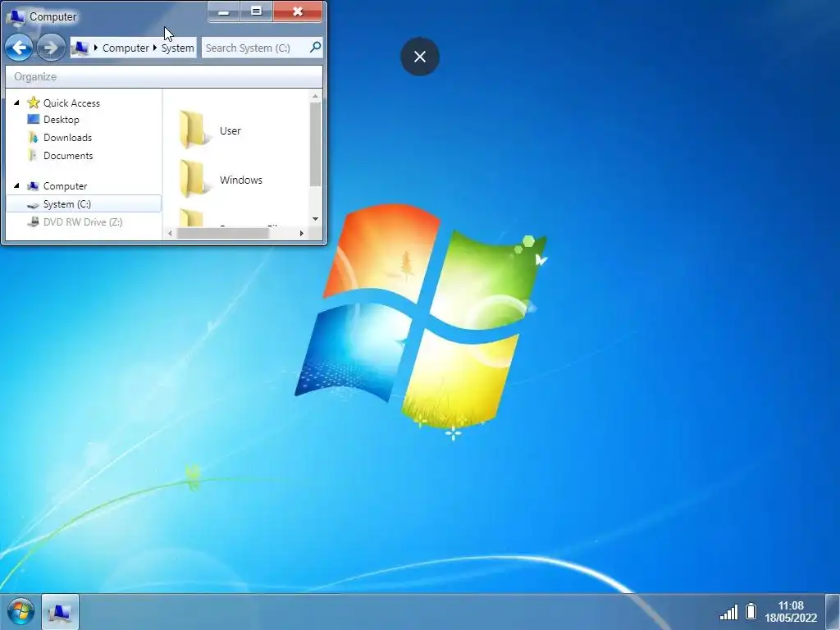840x630 pixels.
Task: Click the Downloads folder icon in sidebar
Action: point(33,138)
